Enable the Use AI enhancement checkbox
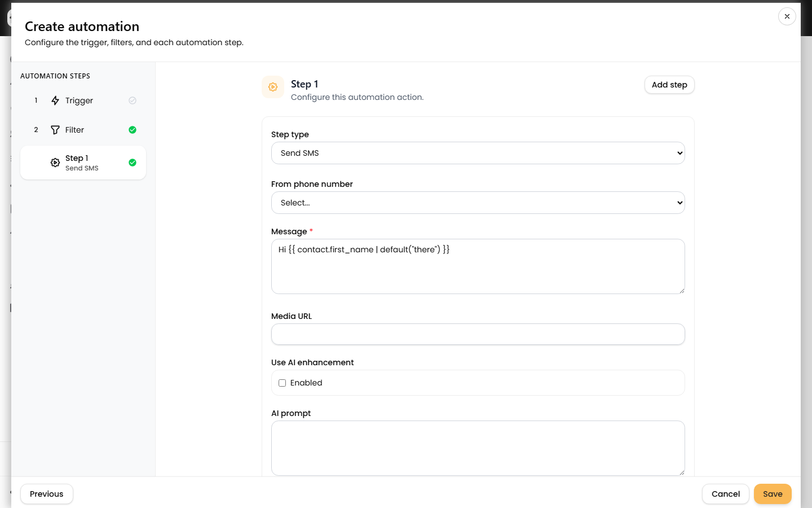Viewport: 812px width, 508px height. pyautogui.click(x=283, y=383)
